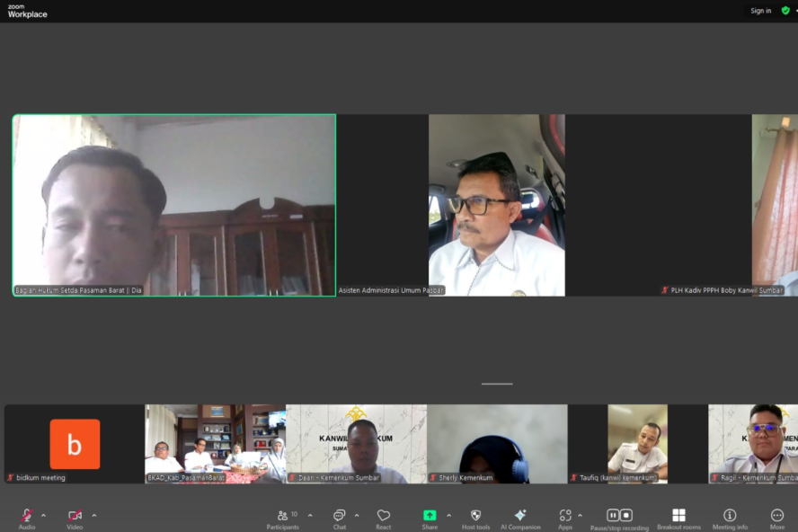The image size is (798, 532).
Task: Launch the AI Companion
Action: click(x=520, y=516)
